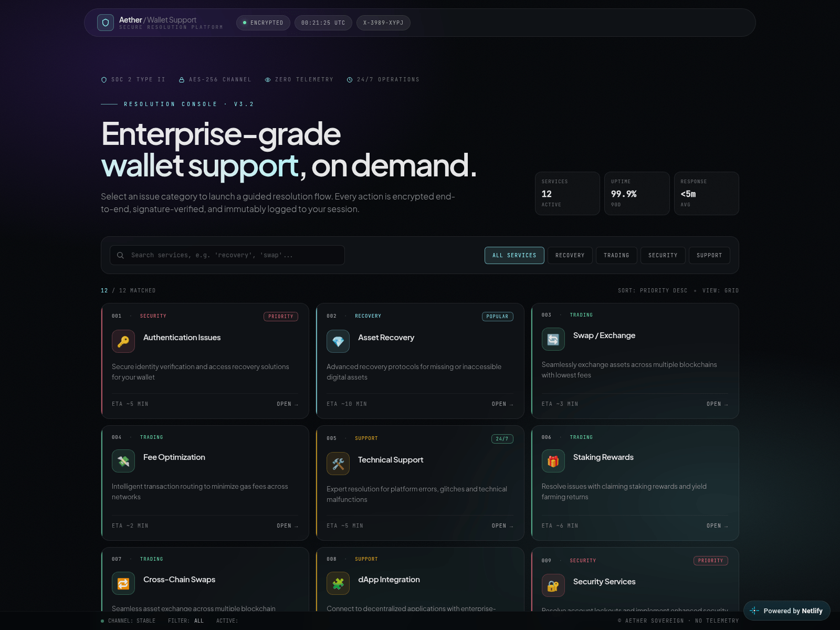840x630 pixels.
Task: Click the Sort: Priority Desc label
Action: point(653,290)
